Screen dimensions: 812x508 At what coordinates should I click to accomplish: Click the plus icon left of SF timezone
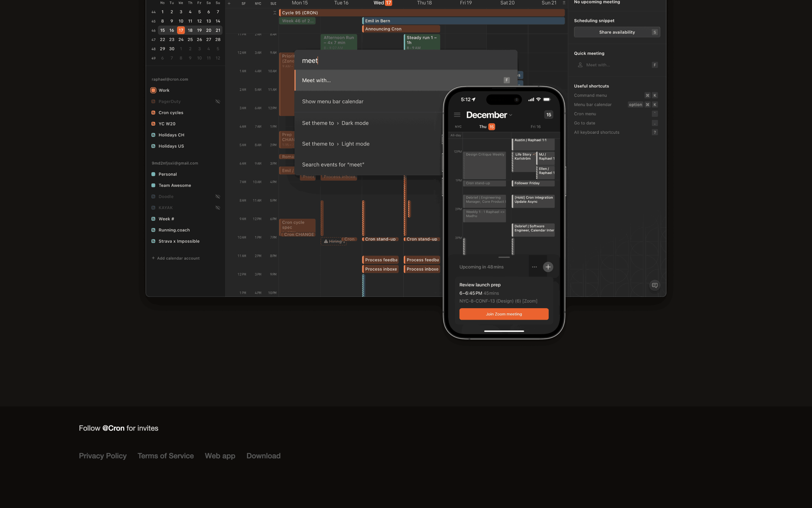pyautogui.click(x=229, y=3)
